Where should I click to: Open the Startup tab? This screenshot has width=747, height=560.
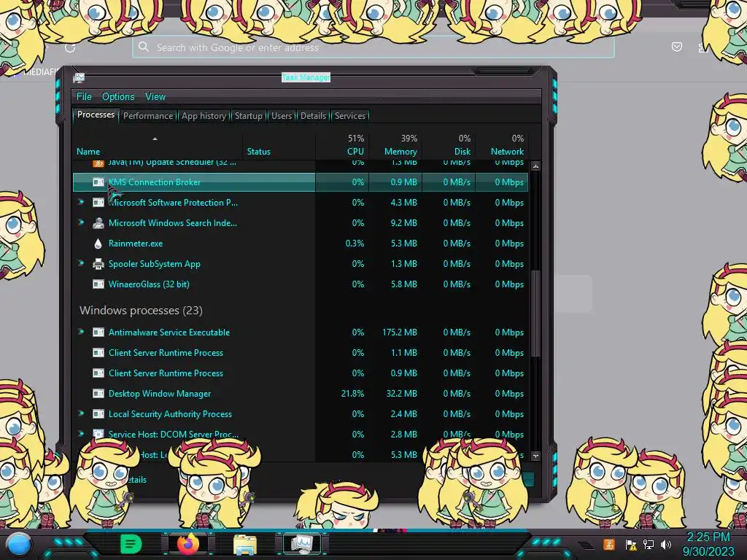pos(248,116)
